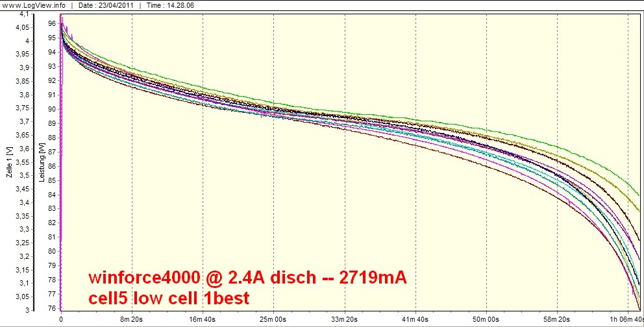Screen dimensions: 644x327
Task: Click the 90 label on Leistung axis
Action: [x=52, y=109]
